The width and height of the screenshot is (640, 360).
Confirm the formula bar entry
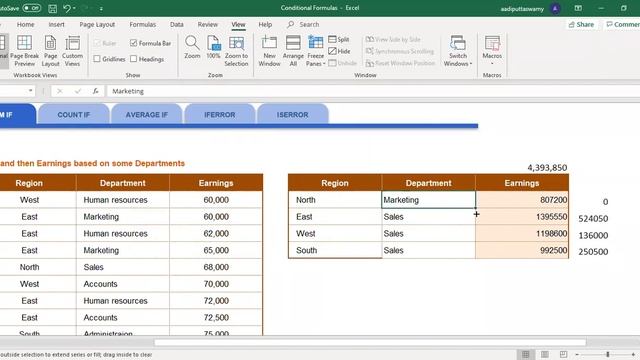[x=78, y=91]
